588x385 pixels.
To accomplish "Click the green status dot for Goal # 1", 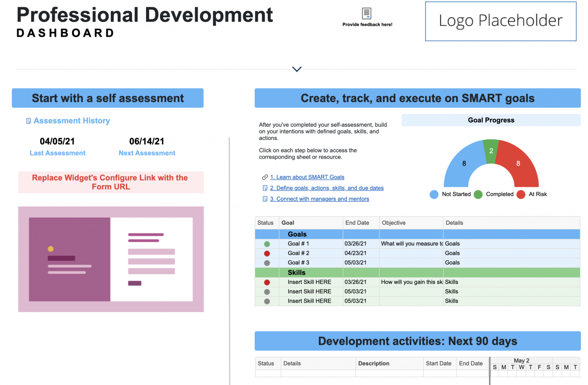I will (x=267, y=243).
